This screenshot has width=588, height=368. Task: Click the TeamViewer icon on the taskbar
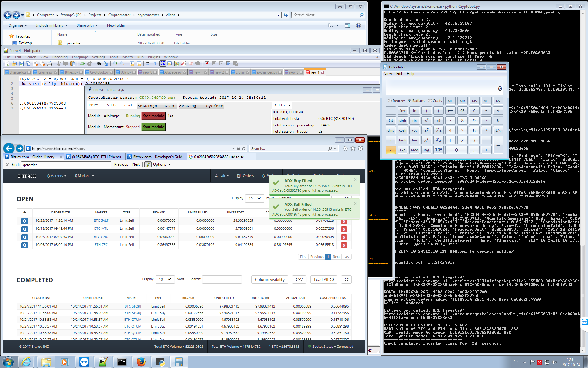(84, 362)
